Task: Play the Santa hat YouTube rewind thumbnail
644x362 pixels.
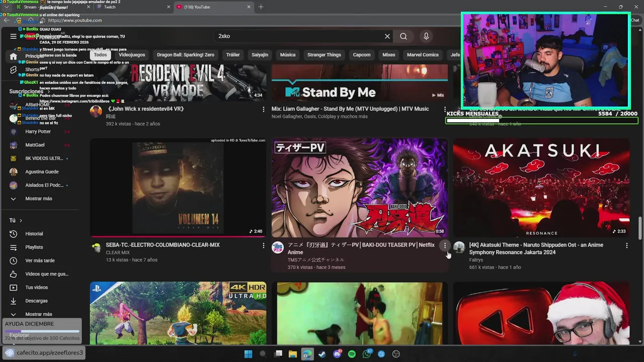Action: point(541,313)
